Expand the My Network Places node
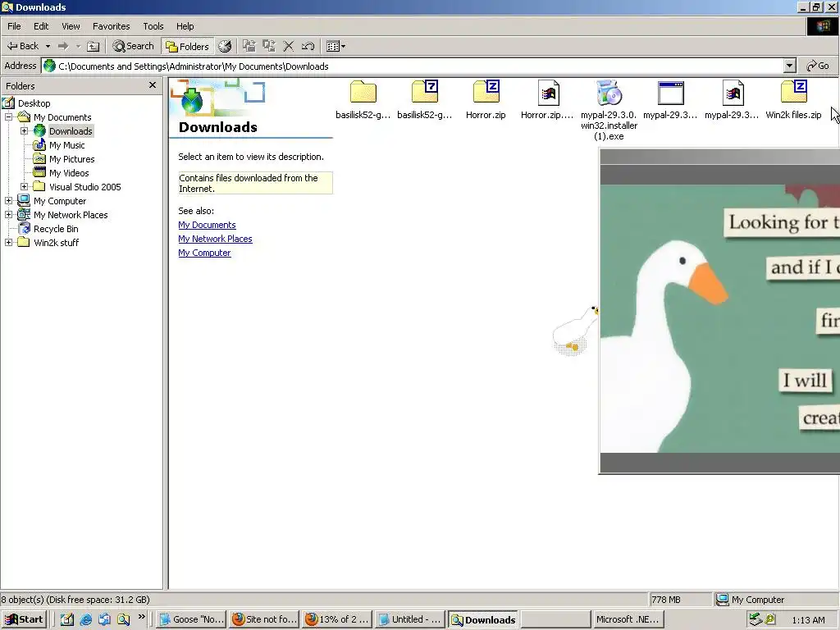Image resolution: width=840 pixels, height=630 pixels. pos(8,214)
